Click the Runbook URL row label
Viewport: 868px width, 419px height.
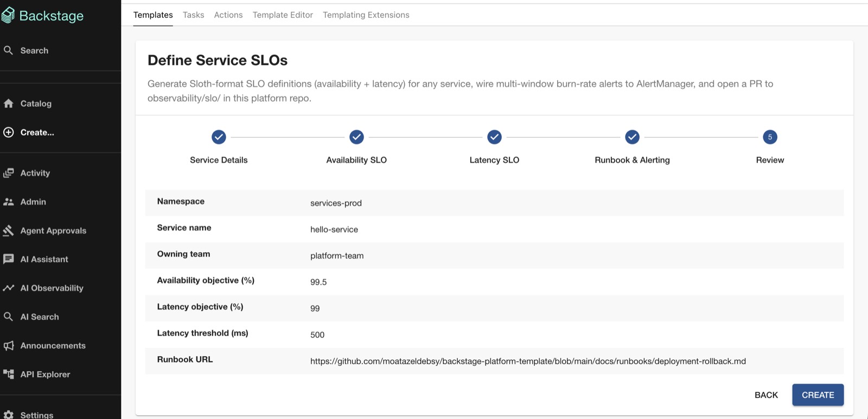(x=185, y=359)
